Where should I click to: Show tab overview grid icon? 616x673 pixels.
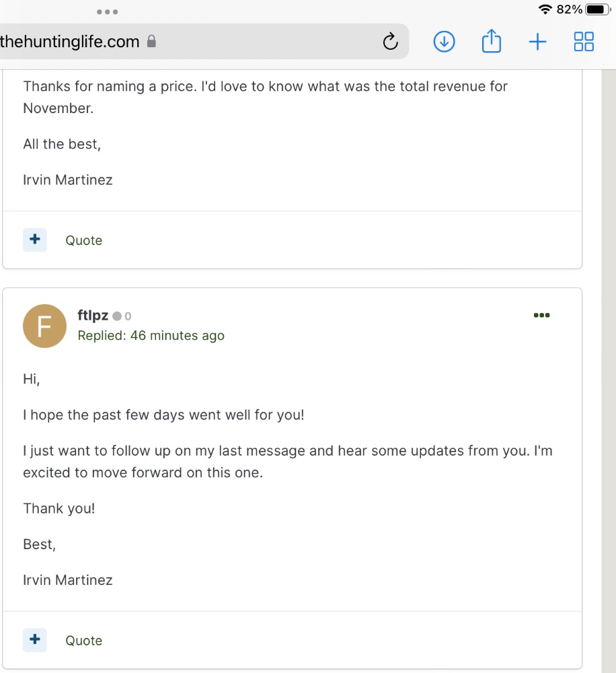click(583, 42)
